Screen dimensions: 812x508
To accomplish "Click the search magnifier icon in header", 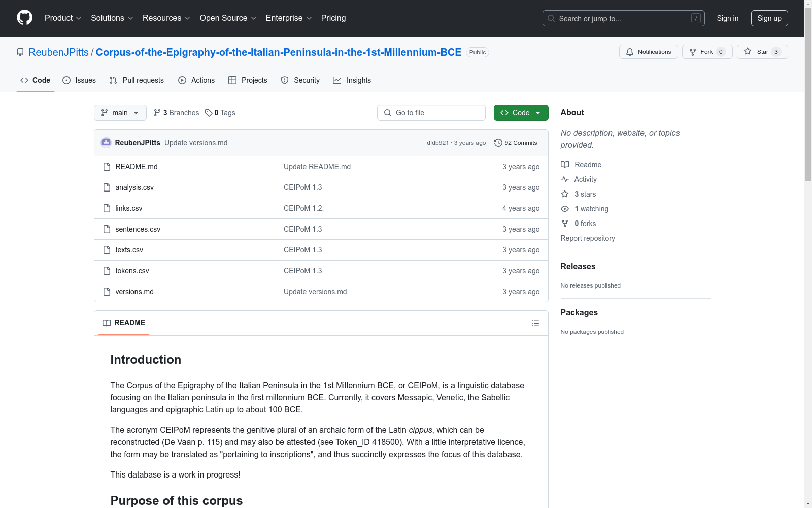I will [x=551, y=18].
